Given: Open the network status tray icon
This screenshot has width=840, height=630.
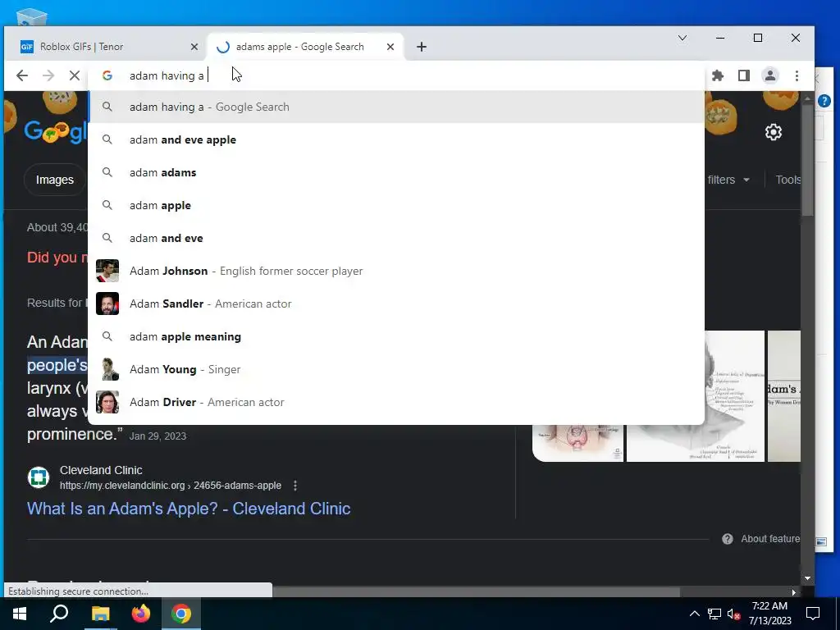Looking at the screenshot, I should click(714, 614).
